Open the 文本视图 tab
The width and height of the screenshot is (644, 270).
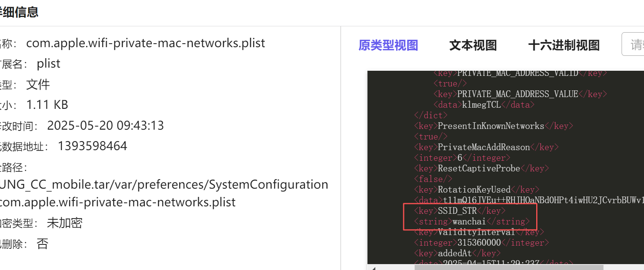473,45
